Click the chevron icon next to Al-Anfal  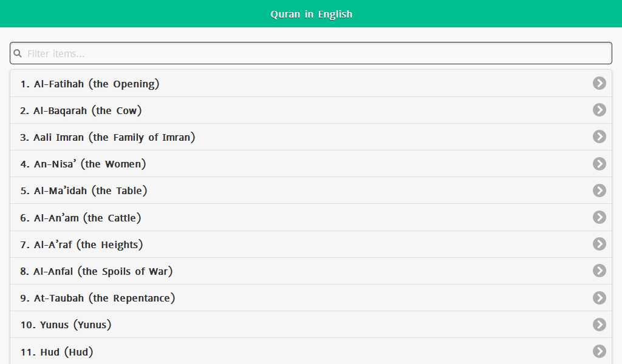[x=600, y=271]
